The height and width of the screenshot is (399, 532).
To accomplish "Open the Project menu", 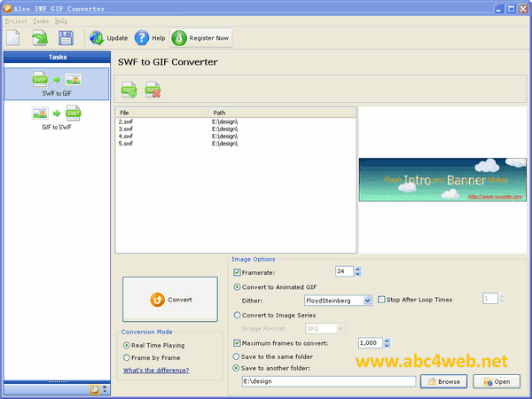I will [15, 20].
